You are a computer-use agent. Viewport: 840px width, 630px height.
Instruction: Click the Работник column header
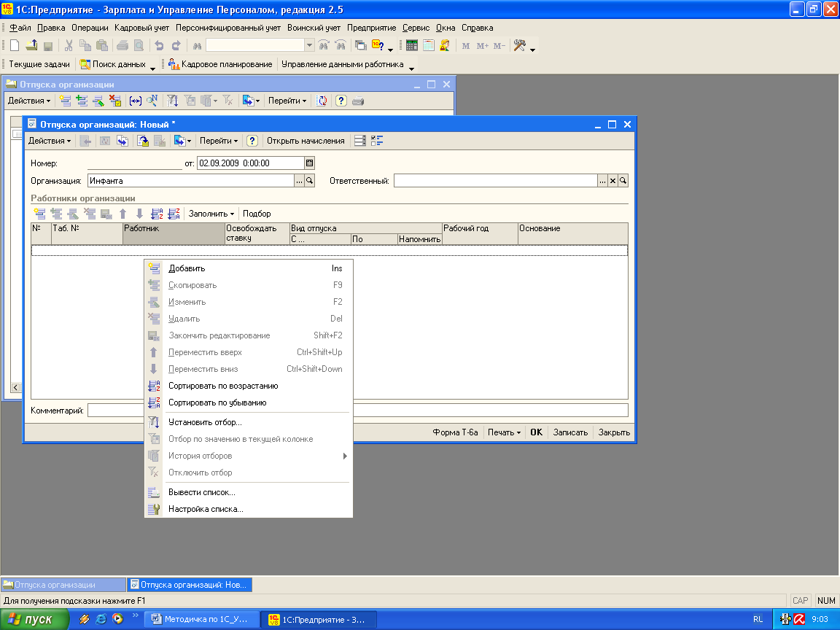click(x=174, y=234)
